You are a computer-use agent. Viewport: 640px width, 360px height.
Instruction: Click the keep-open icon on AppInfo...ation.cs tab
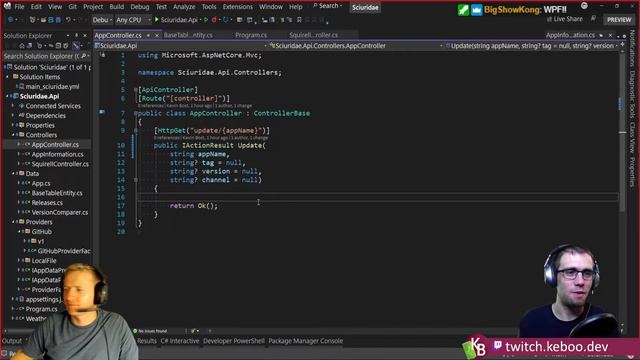point(601,36)
